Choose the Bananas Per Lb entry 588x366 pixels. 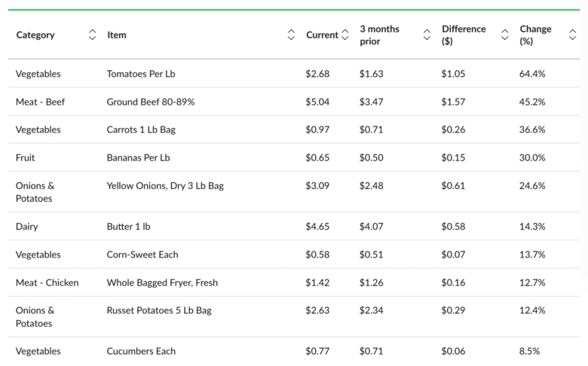(x=139, y=157)
